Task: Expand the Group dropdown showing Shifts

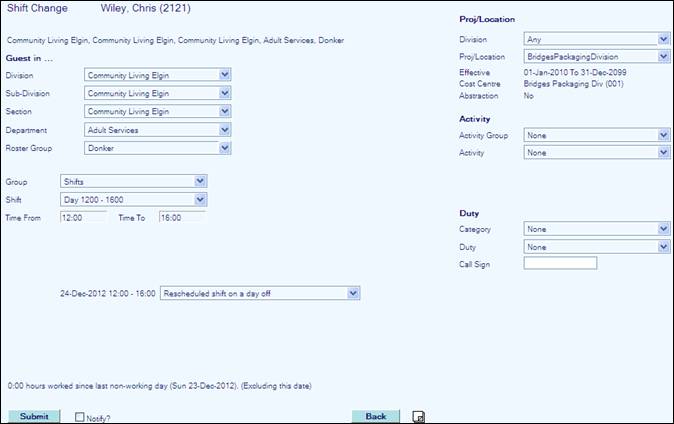Action: tap(133, 181)
